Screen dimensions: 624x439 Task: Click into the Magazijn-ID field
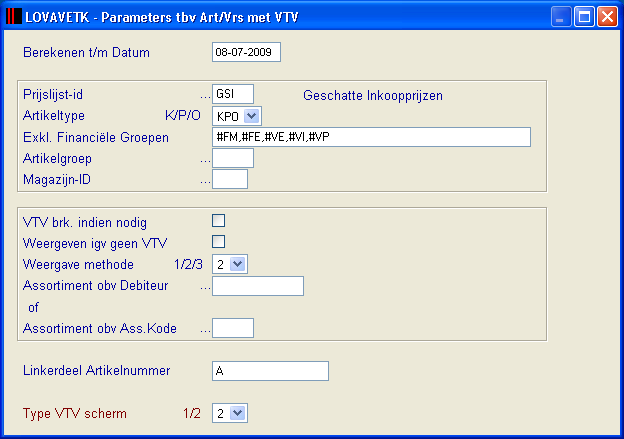pyautogui.click(x=230, y=179)
